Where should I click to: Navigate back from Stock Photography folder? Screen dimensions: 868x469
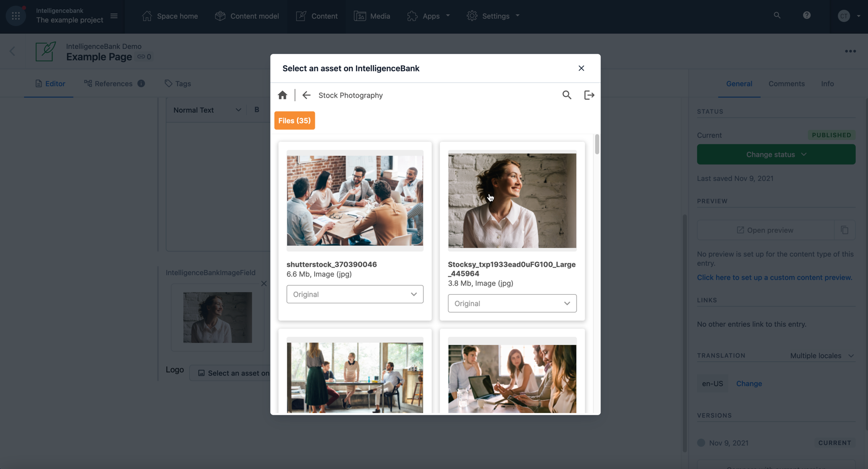tap(306, 95)
